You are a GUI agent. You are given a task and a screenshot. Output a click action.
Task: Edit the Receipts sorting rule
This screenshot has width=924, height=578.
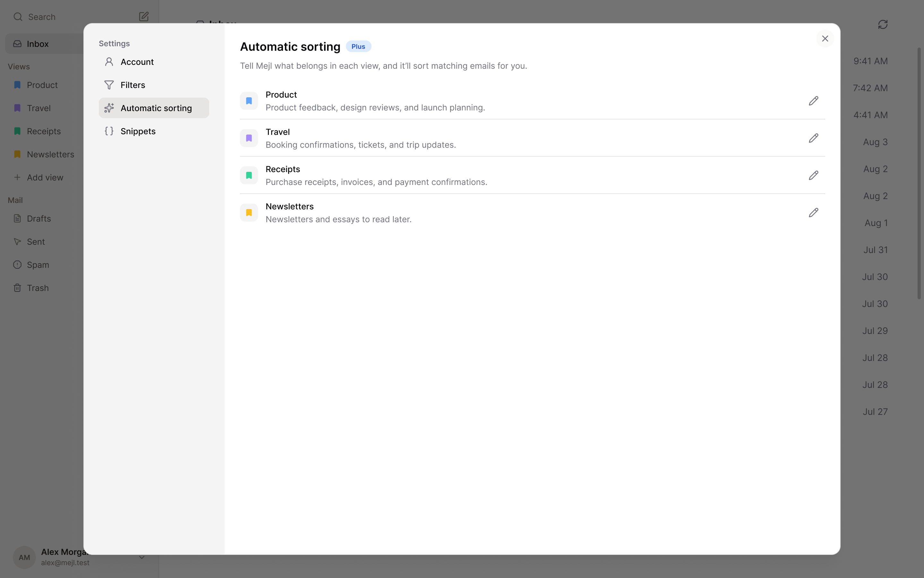pyautogui.click(x=813, y=175)
